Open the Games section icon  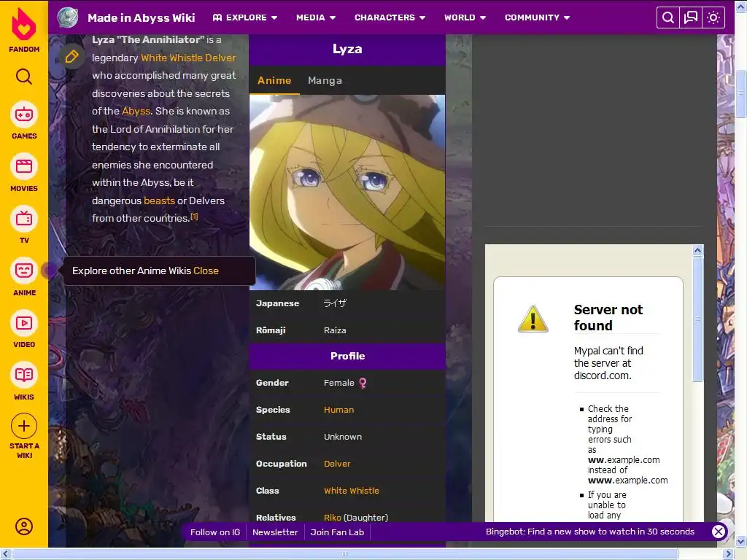[24, 114]
